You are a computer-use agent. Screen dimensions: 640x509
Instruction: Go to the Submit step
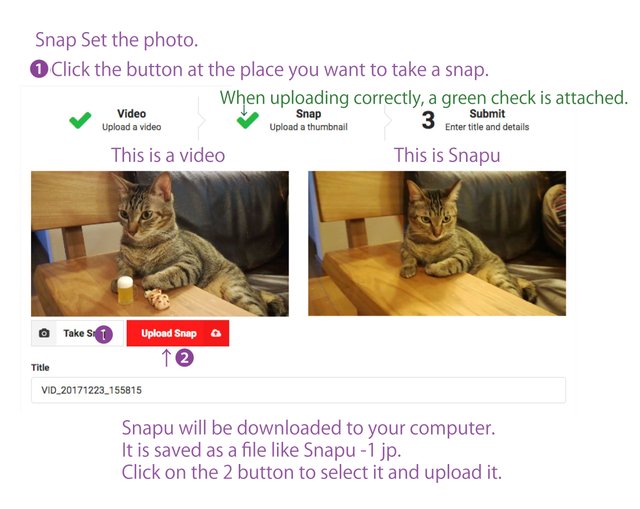(475, 120)
